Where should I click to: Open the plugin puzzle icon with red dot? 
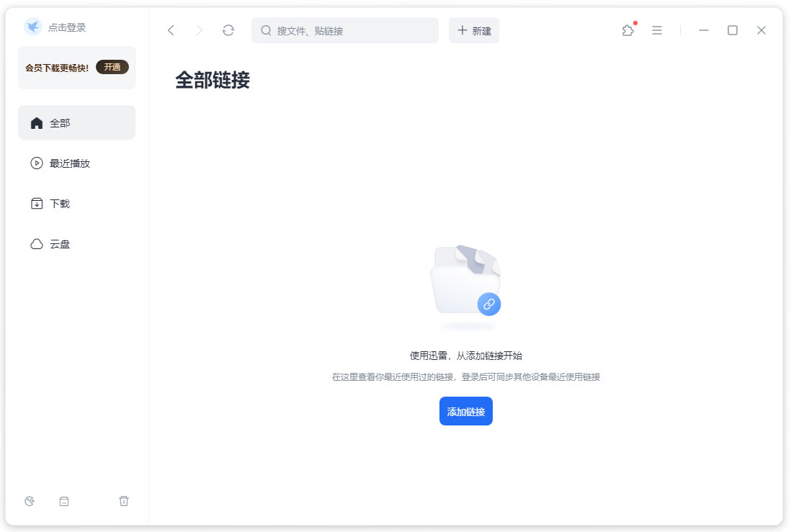[627, 30]
